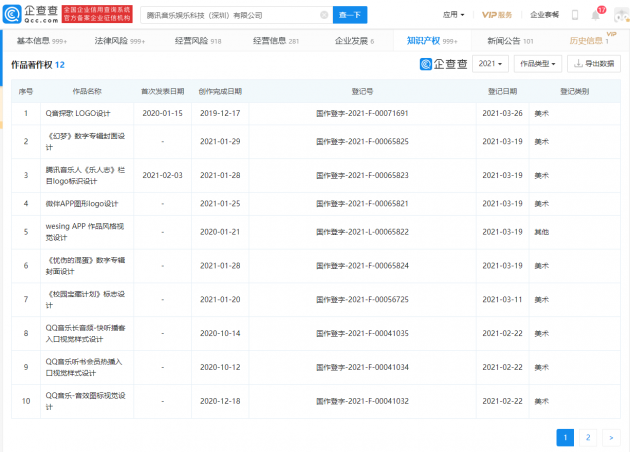The width and height of the screenshot is (630, 452).
Task: Click work name Q音探歌 LOGO设计
Action: 78,113
